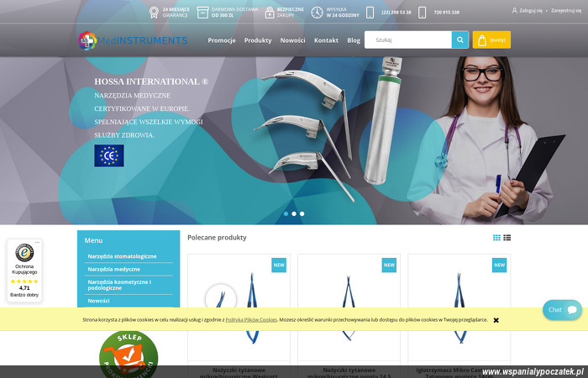Screen dimensions: 588x378
Task: Click the Zarejestruj się link
Action: 566,10
